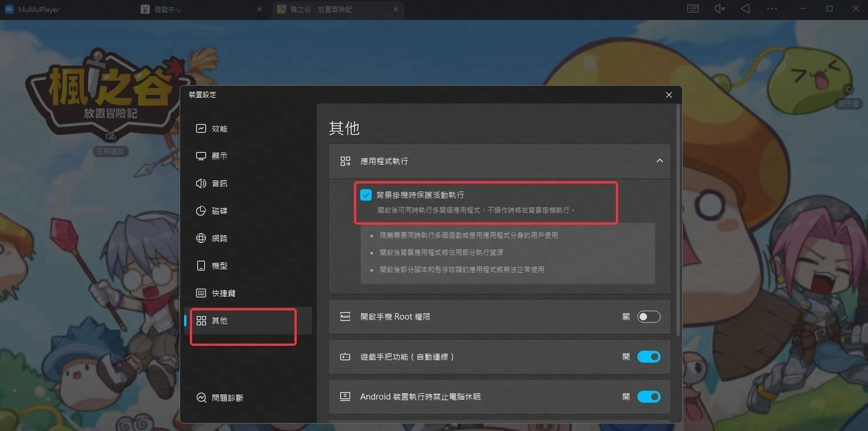The height and width of the screenshot is (431, 868).
Task: Disable the 背景掛機時保護活動執行 checkbox
Action: [366, 195]
